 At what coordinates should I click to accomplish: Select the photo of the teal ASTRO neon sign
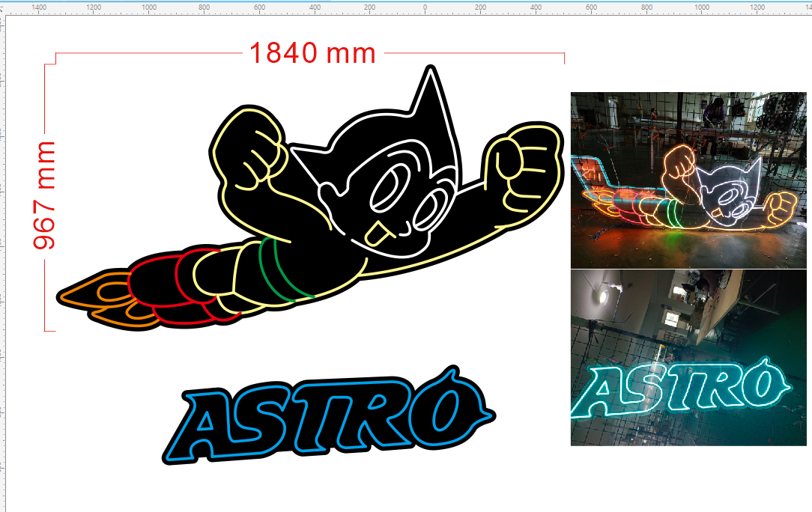pyautogui.click(x=688, y=358)
